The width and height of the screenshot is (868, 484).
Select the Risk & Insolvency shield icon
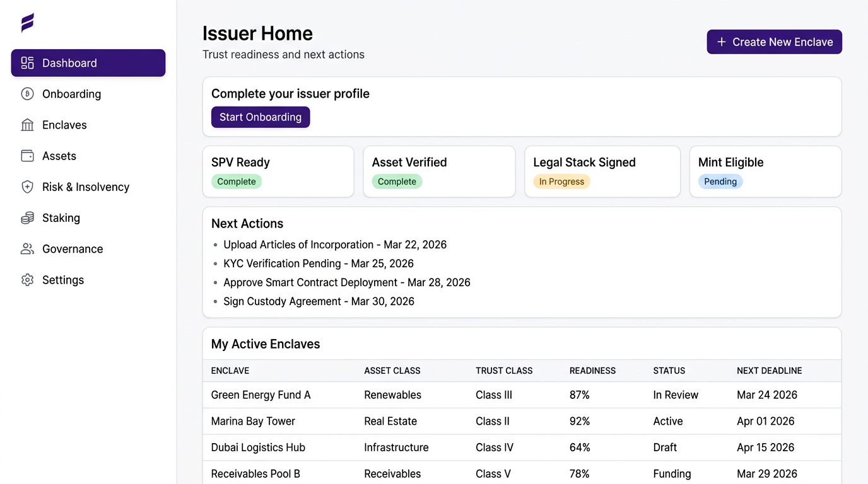coord(27,187)
